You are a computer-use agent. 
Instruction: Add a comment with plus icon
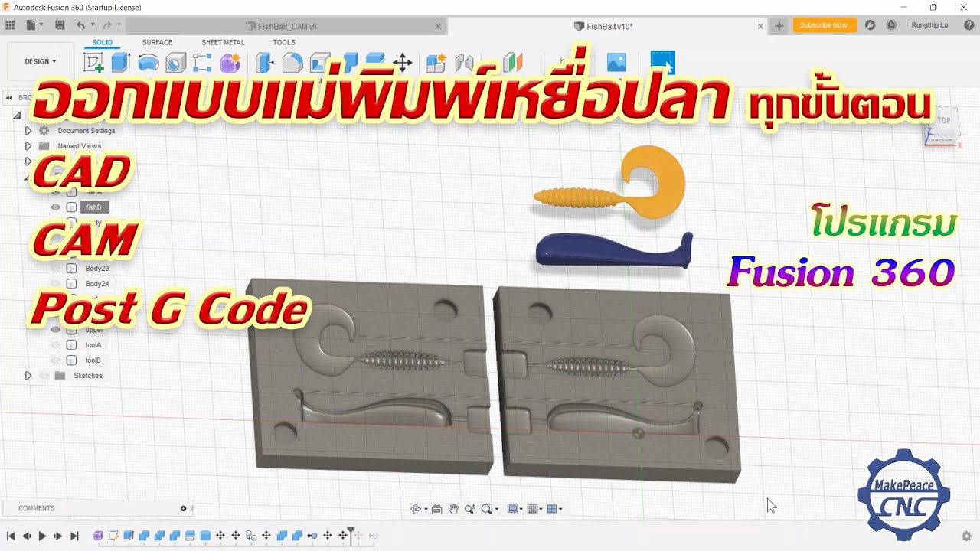[183, 508]
